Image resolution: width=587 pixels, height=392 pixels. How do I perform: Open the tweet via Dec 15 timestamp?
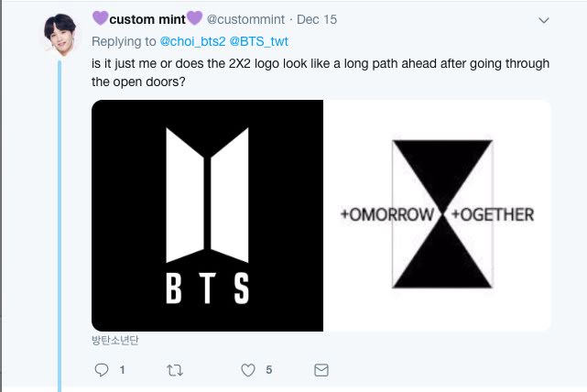(317, 19)
